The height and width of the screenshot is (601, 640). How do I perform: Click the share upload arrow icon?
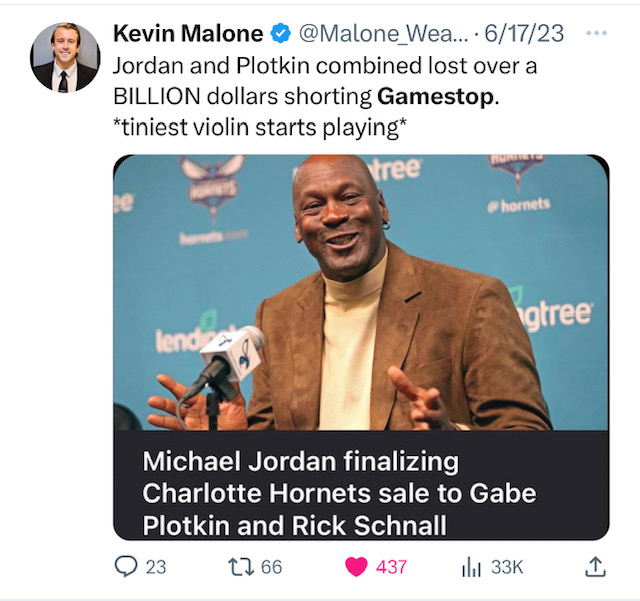(594, 566)
